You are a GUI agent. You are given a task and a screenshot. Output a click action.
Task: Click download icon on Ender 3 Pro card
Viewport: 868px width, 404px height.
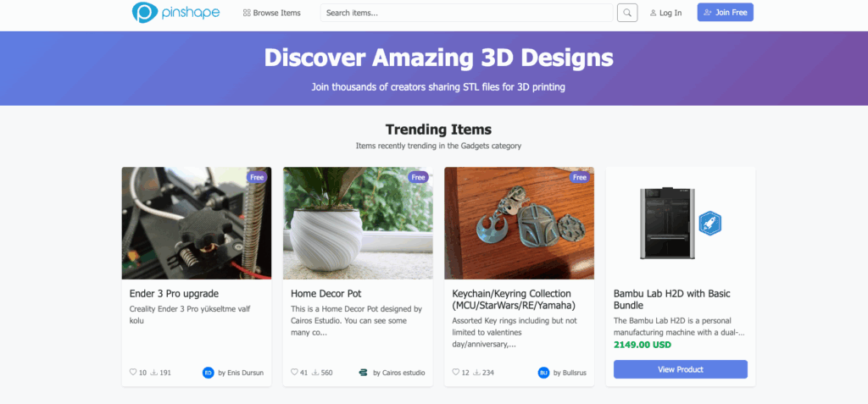[154, 372]
